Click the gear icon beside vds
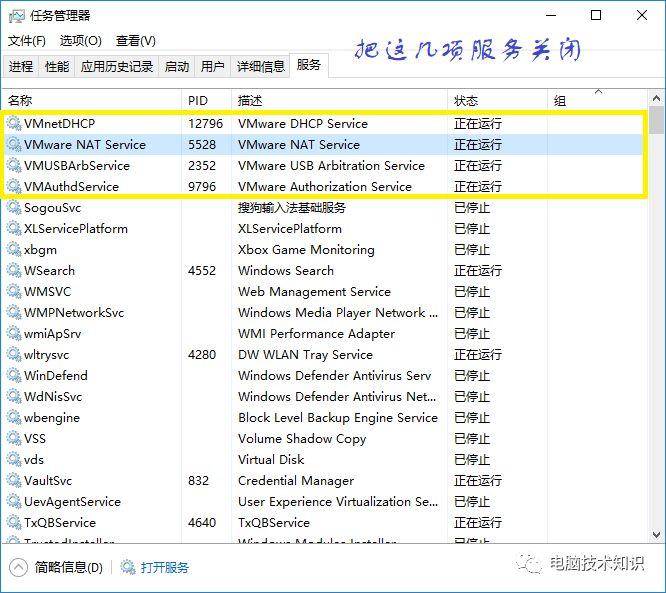The height and width of the screenshot is (593, 666). [x=14, y=460]
